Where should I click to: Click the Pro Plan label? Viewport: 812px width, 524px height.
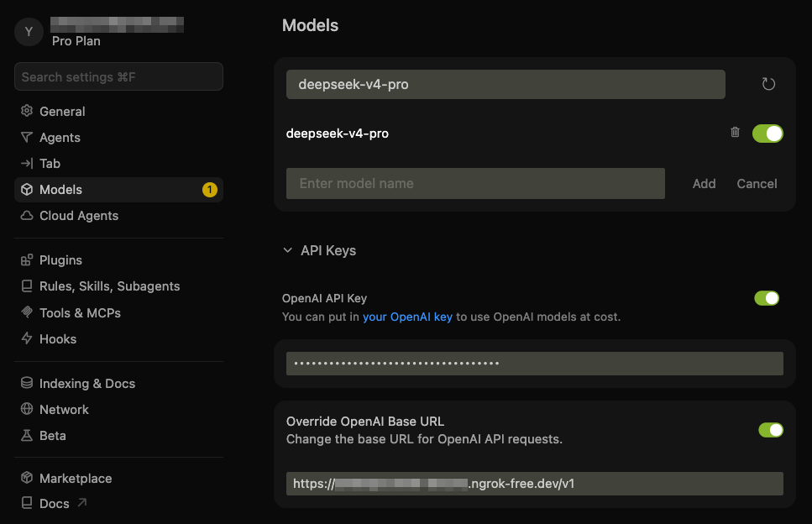pyautogui.click(x=76, y=41)
